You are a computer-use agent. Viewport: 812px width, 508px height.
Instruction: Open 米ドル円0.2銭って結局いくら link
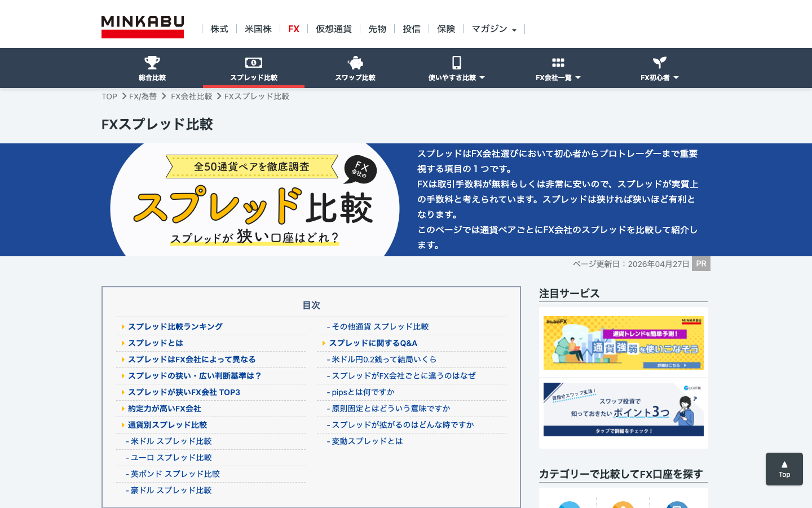coord(384,360)
